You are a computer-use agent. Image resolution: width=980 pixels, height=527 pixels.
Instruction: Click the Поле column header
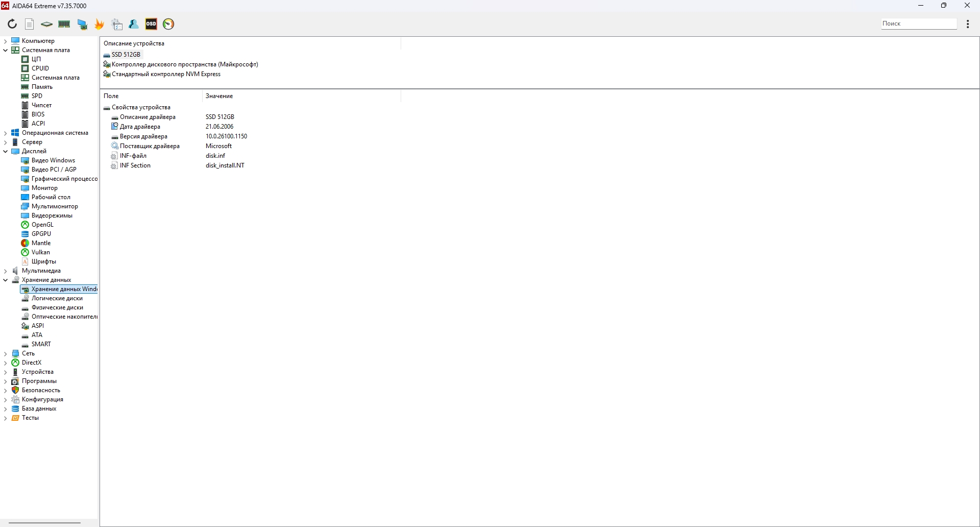point(151,96)
